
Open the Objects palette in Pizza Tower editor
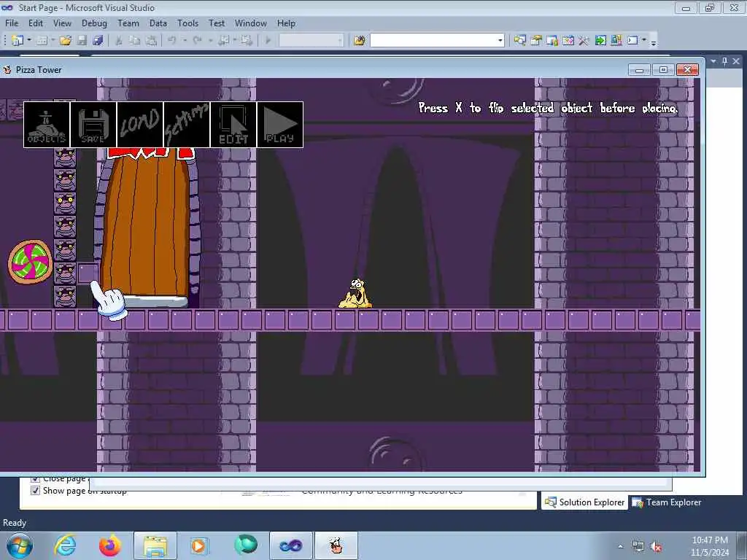point(47,125)
